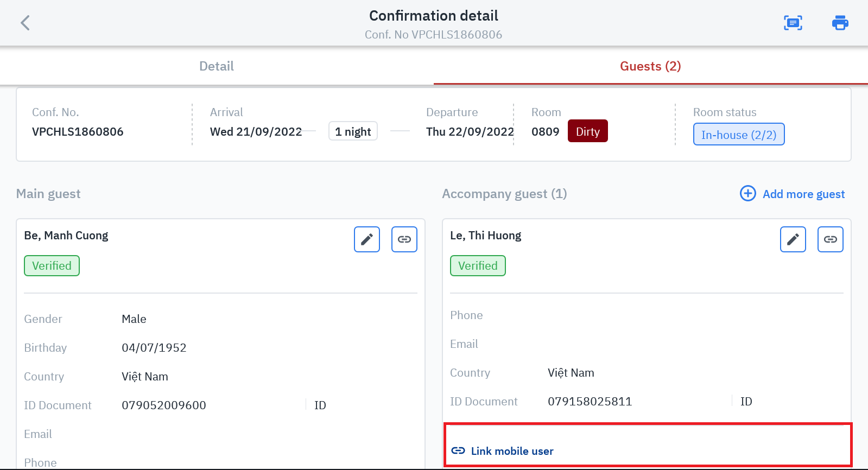Switch to the Detail tab
Screen dimensions: 868x470
217,66
